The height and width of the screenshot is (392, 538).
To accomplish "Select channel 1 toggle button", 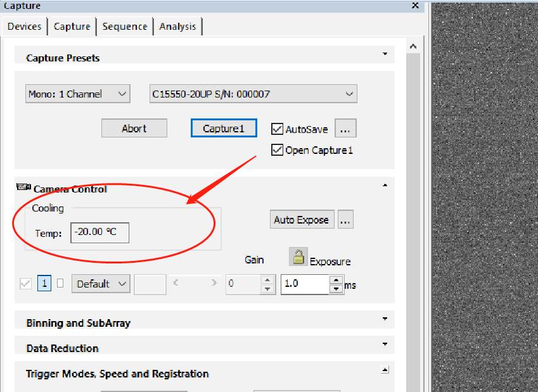I will tap(44, 284).
